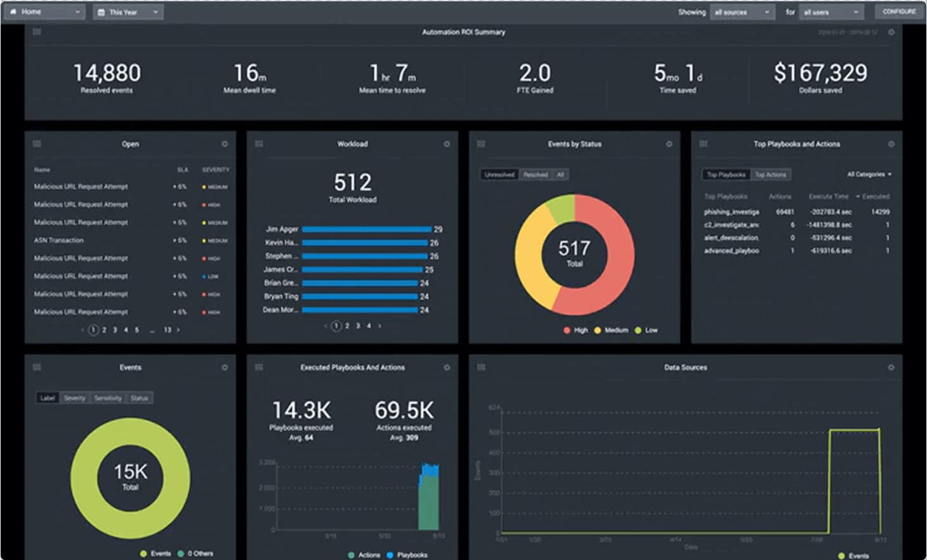This screenshot has height=560, width=927.
Task: Click the drag handle icon on Events panel
Action: coord(37,368)
